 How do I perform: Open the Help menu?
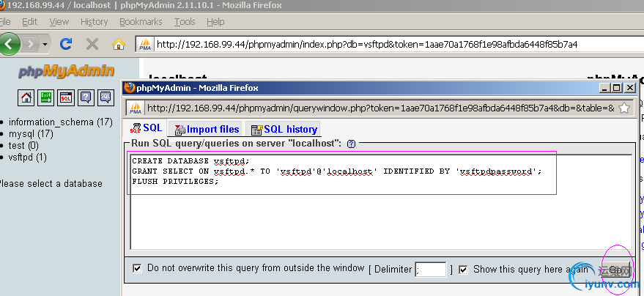point(215,22)
